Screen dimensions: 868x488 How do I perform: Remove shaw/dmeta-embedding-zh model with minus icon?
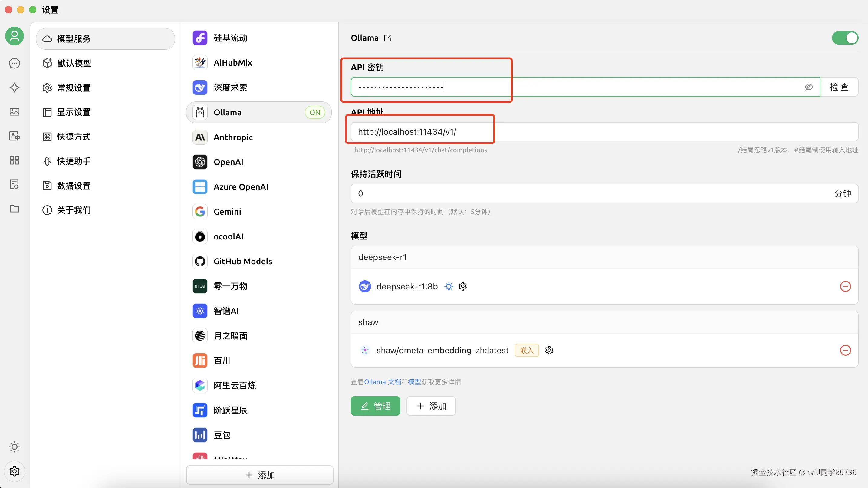(x=845, y=351)
